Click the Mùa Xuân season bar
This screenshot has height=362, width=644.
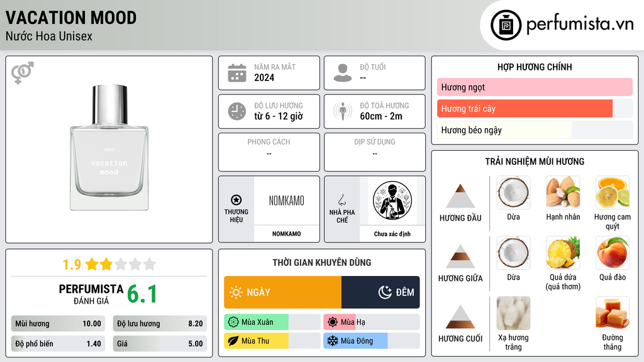tap(272, 322)
